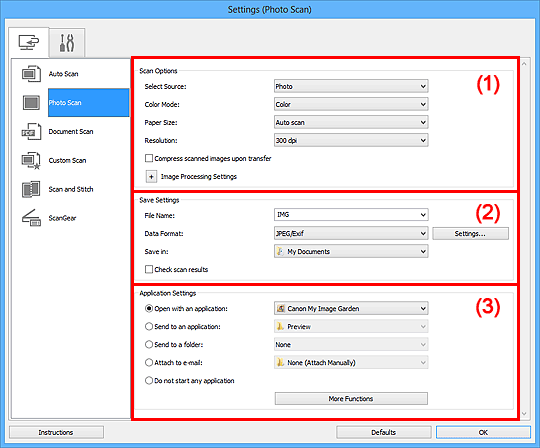Select the Send to a folder radio button

[x=149, y=344]
